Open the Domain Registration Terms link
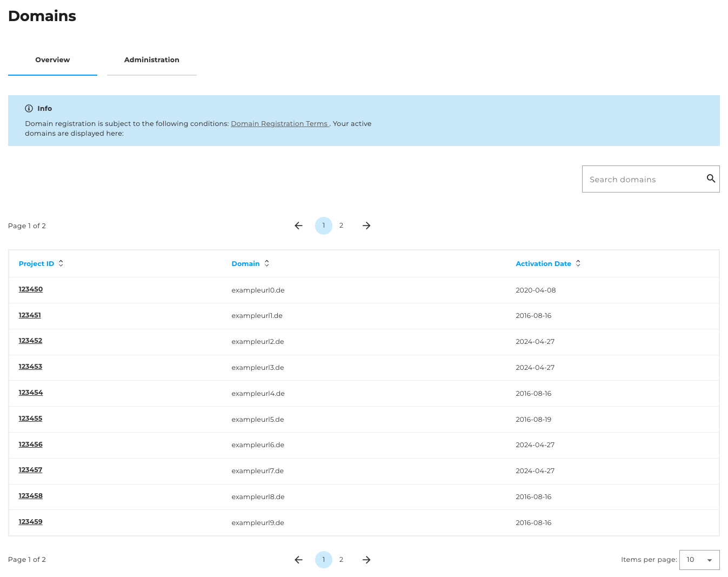The width and height of the screenshot is (728, 577). [x=279, y=124]
